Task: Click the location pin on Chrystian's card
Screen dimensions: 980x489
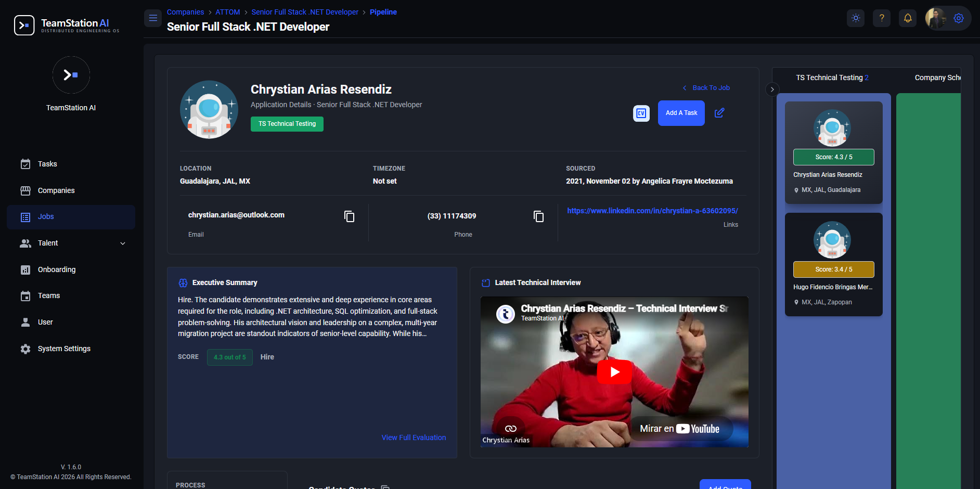Action: [x=796, y=190]
